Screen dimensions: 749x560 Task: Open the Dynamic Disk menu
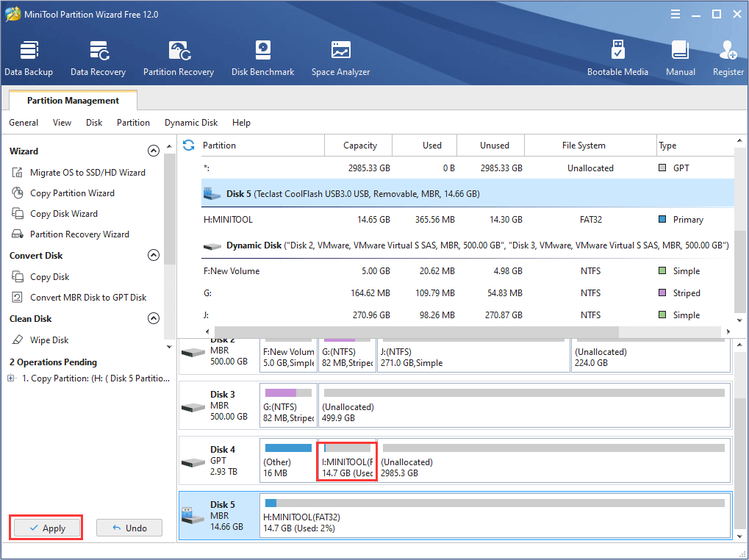click(x=191, y=123)
